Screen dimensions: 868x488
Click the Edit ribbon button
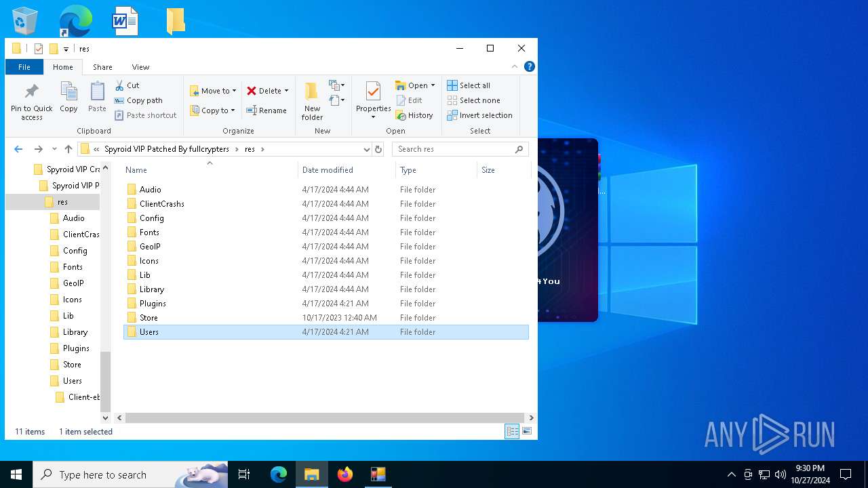[x=409, y=100]
